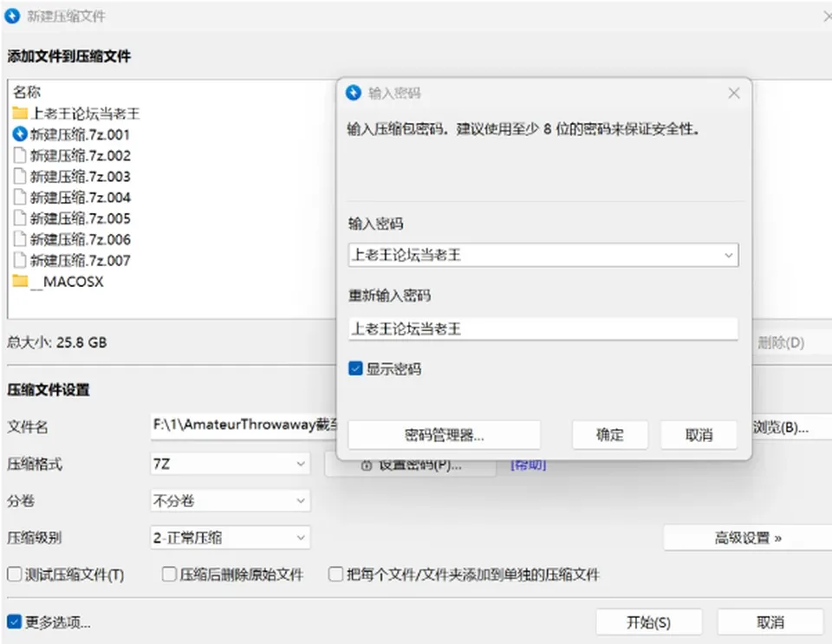The height and width of the screenshot is (644, 832).
Task: Click the 确定 button
Action: tap(609, 435)
